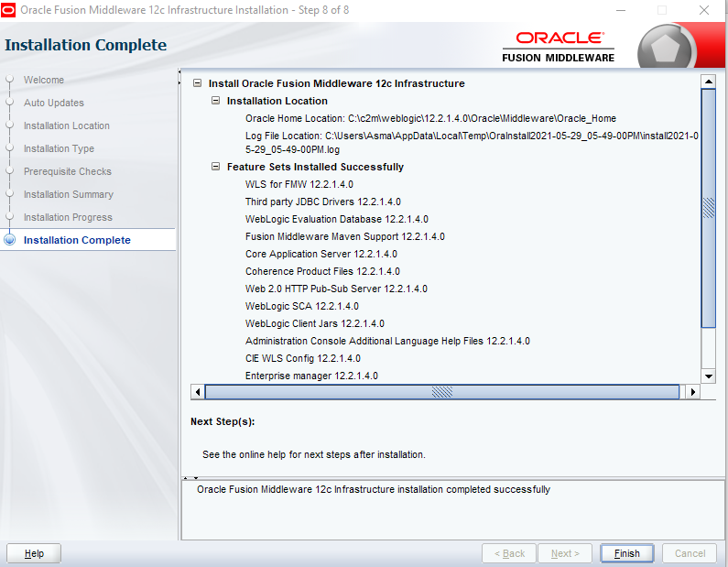Click the horizontal scrollbar right arrow
Screen dimensions: 728x567
click(692, 392)
